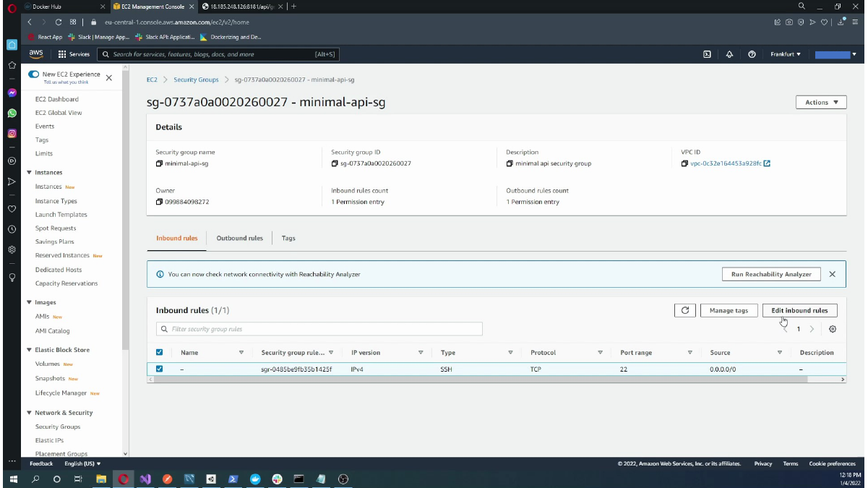This screenshot has width=868, height=488.
Task: Open Opera Messenger sidebar icon
Action: click(12, 93)
